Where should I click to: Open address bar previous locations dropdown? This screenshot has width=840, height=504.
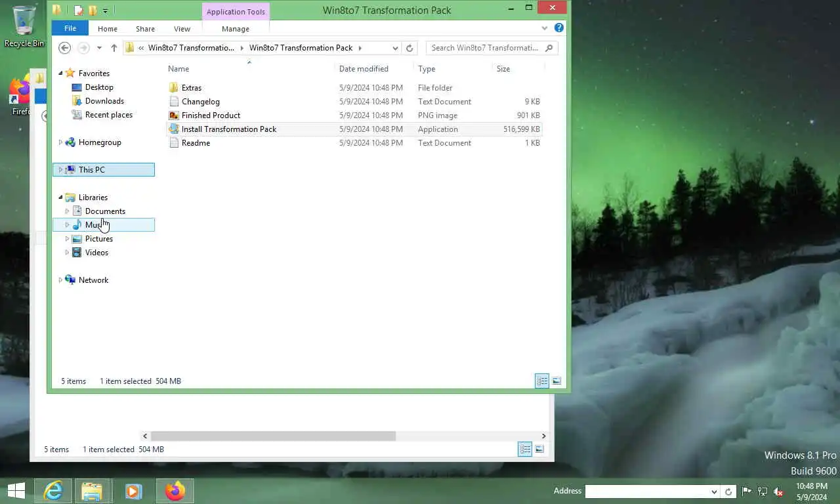pyautogui.click(x=395, y=48)
